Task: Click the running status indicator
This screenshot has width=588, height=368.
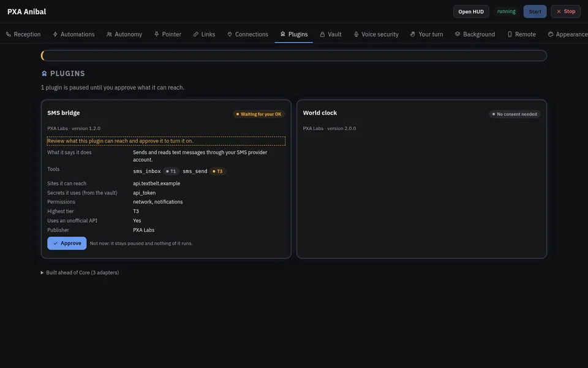Action: [x=507, y=12]
